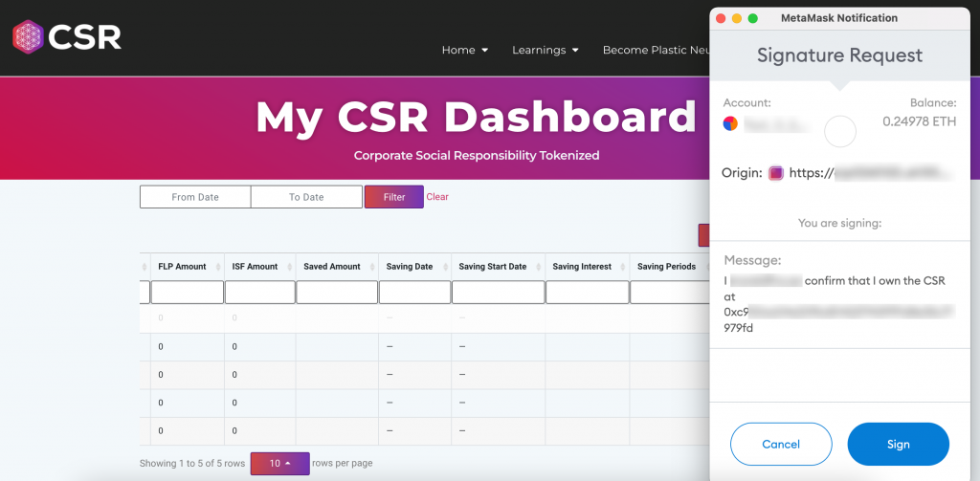980x481 pixels.
Task: Click the CSR hexagon logo
Action: coord(28,36)
